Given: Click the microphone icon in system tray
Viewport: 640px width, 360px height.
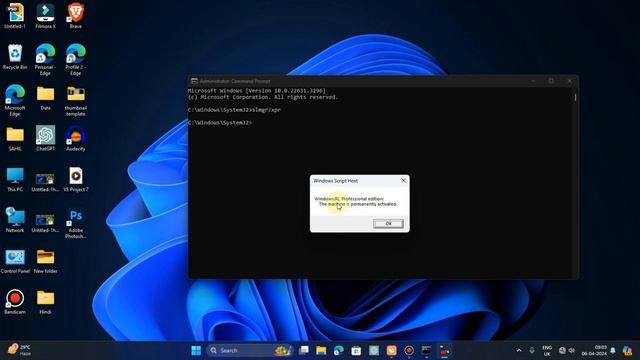Looking at the screenshot, I should [532, 350].
